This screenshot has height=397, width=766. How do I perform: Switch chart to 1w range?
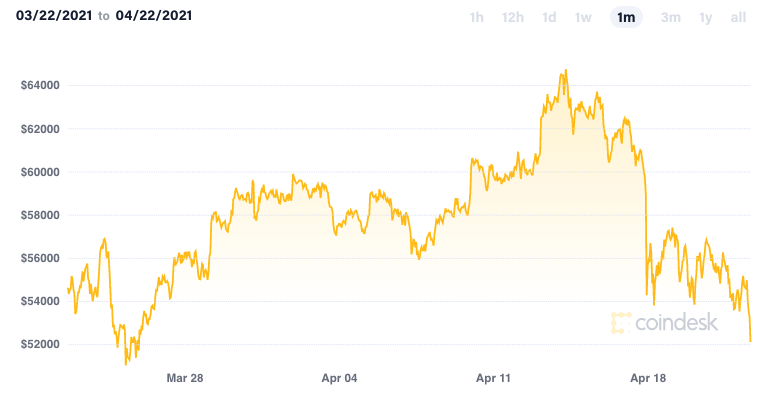tap(583, 18)
